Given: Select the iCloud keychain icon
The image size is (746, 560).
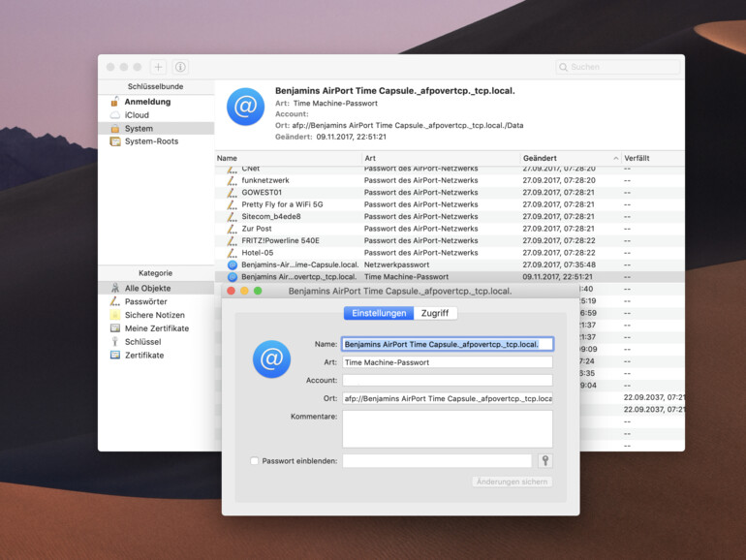Looking at the screenshot, I should (x=115, y=115).
